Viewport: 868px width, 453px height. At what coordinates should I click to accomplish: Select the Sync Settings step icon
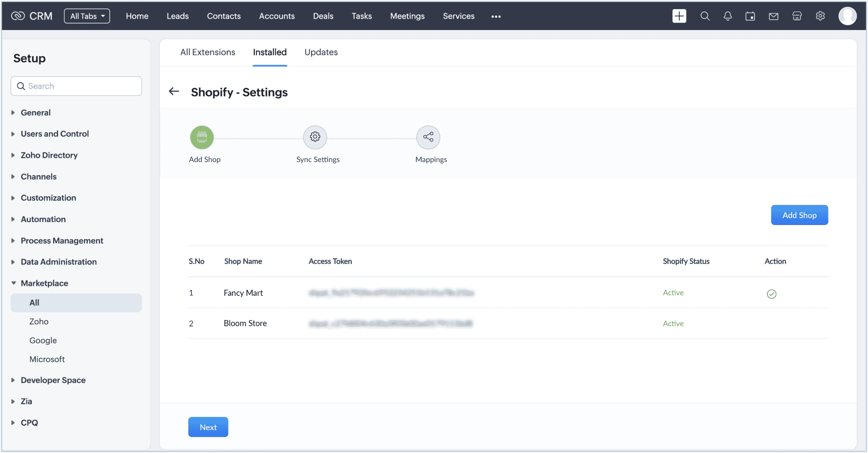pyautogui.click(x=315, y=137)
